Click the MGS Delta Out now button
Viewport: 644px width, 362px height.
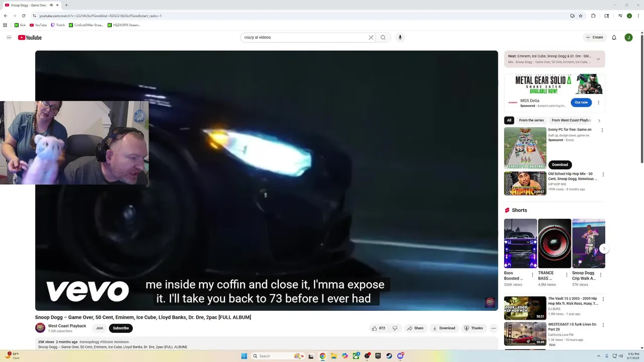click(581, 103)
